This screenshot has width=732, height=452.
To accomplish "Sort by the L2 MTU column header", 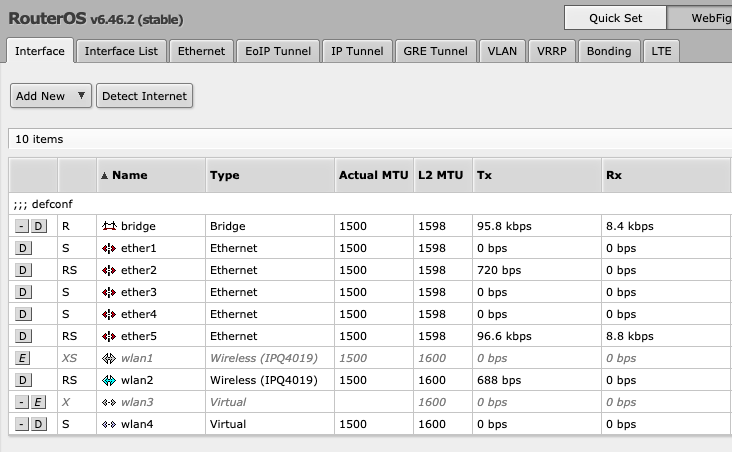I will click(443, 175).
